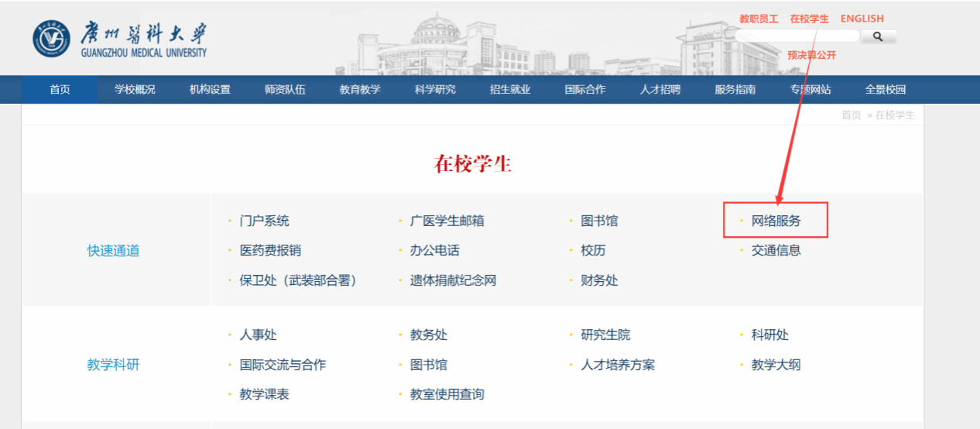
Task: Open the 教务处 link
Action: pos(429,335)
